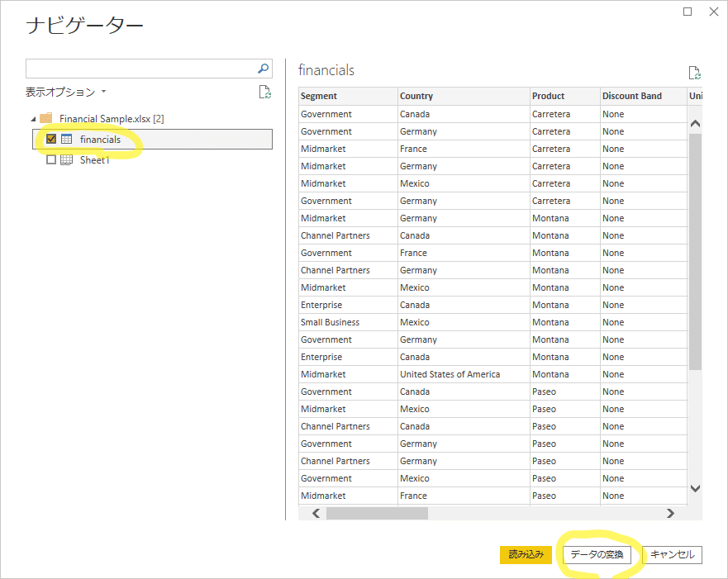Click the キャンセル button
The image size is (728, 579).
(673, 554)
